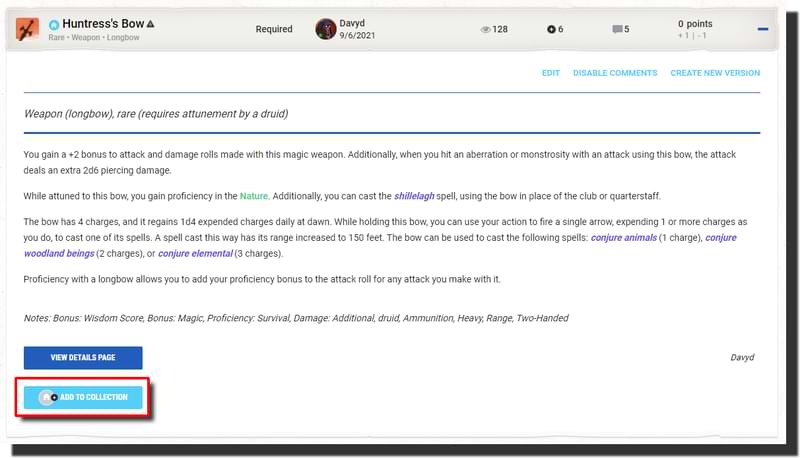Open Davyd's avatar picture

pos(326,29)
